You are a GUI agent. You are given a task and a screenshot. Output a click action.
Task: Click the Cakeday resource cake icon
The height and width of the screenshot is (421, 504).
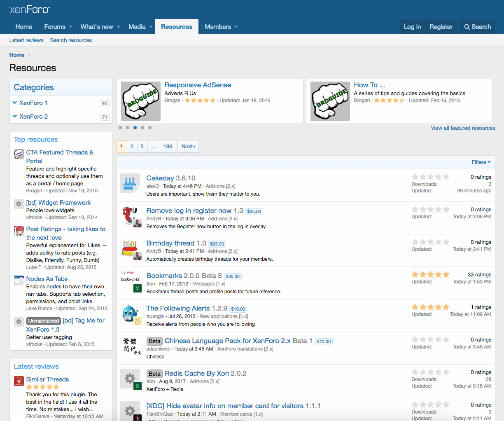point(130,183)
